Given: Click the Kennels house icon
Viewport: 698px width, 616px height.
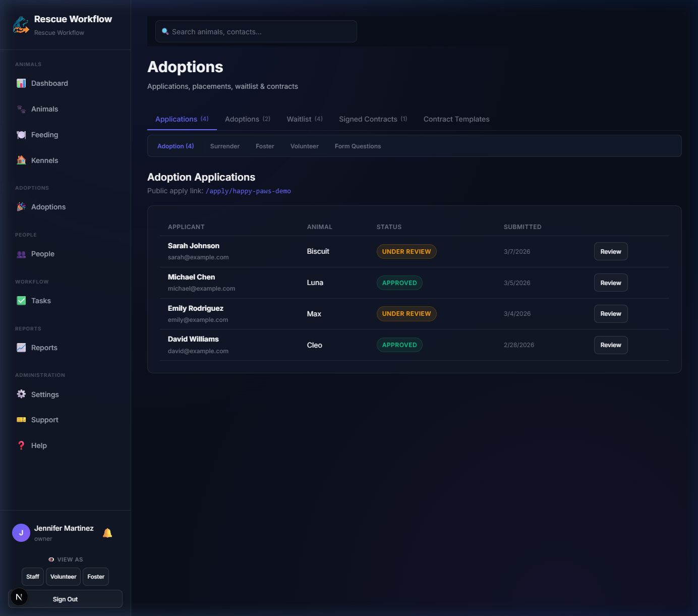Looking at the screenshot, I should (21, 160).
